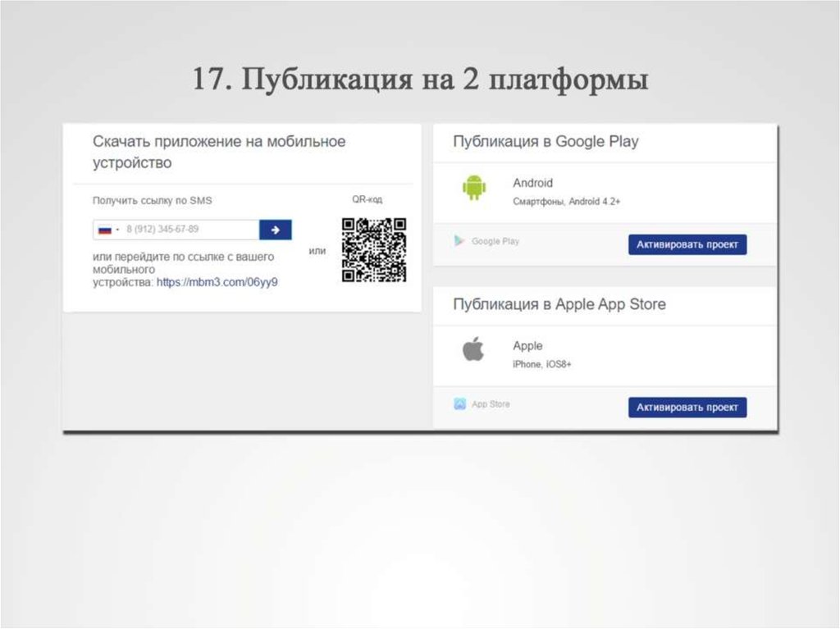This screenshot has height=629, width=840.
Task: Click text 'Смартфоны, Android 4.2+'
Action: [566, 202]
